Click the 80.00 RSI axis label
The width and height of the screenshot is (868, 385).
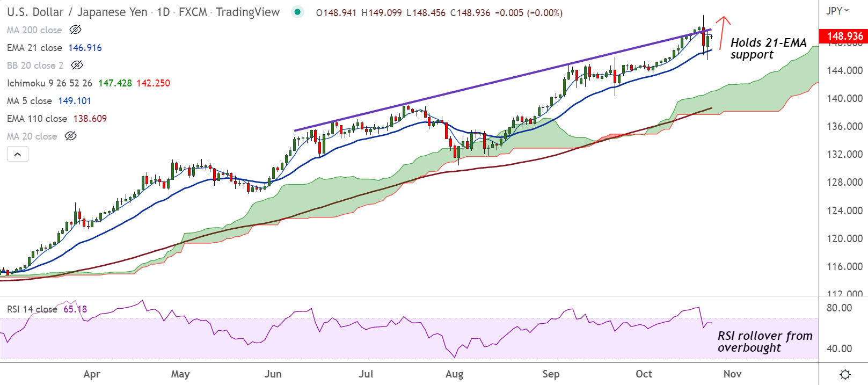(x=839, y=308)
